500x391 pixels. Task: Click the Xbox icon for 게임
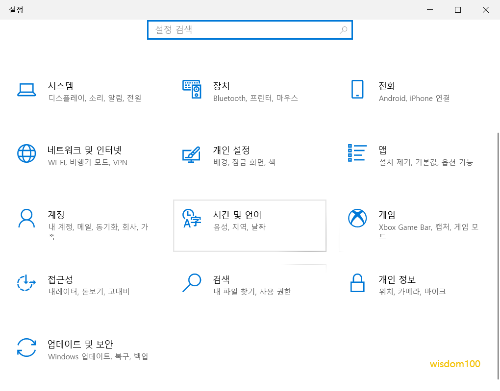357,218
